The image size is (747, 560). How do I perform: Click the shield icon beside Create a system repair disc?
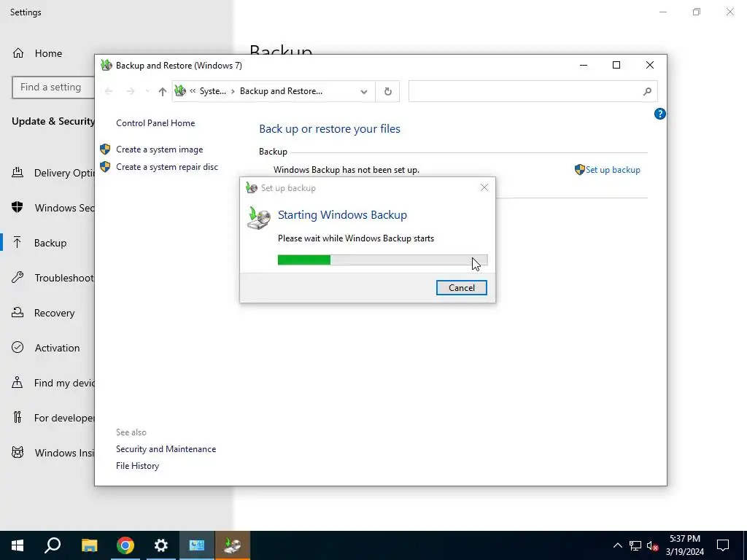(x=105, y=167)
